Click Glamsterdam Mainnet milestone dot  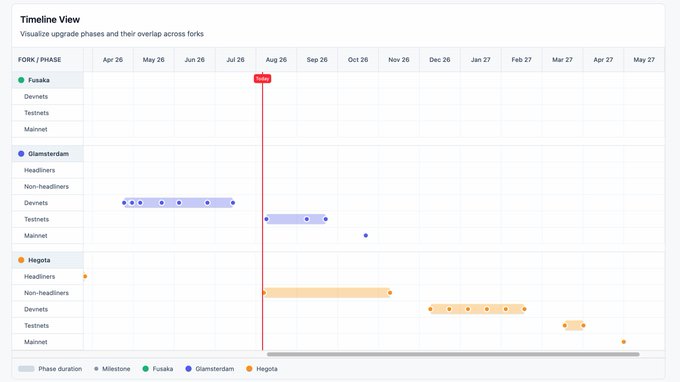(366, 235)
